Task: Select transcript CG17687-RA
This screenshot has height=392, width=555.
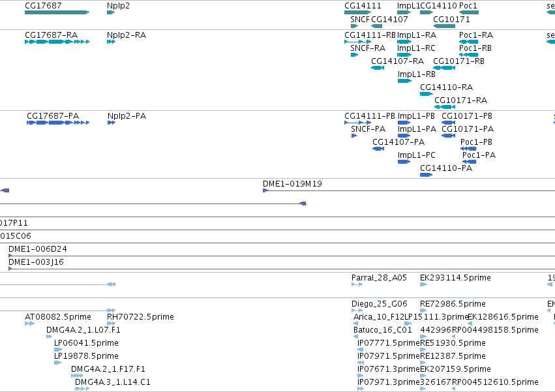Action: (57, 42)
